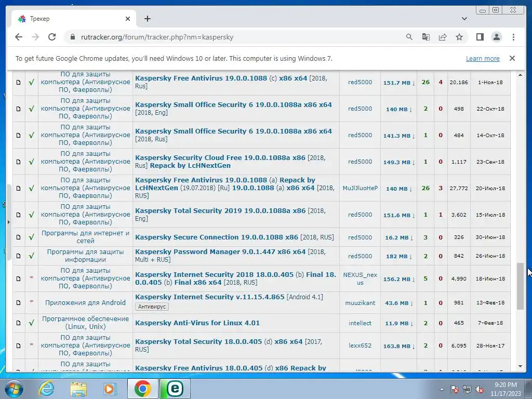532x399 pixels.
Task: Toggle browser side panel
Action: [480, 37]
